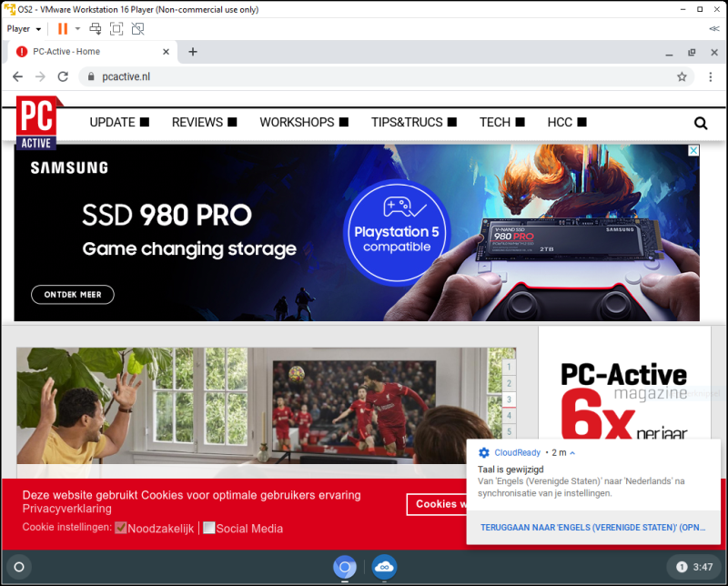
Task: Click the notification count badge icon
Action: pyautogui.click(x=682, y=567)
